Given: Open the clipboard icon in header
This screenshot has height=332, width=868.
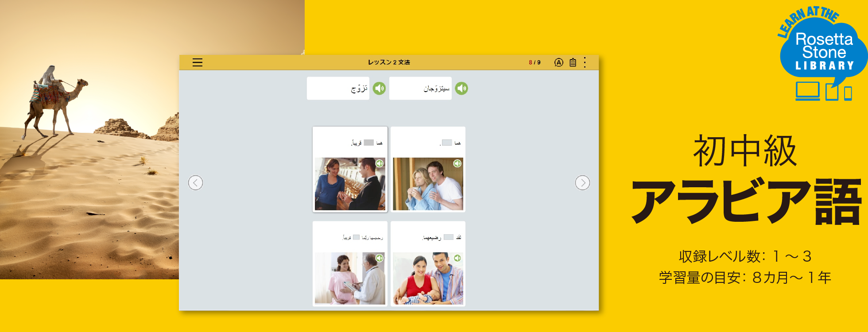Looking at the screenshot, I should pyautogui.click(x=573, y=62).
